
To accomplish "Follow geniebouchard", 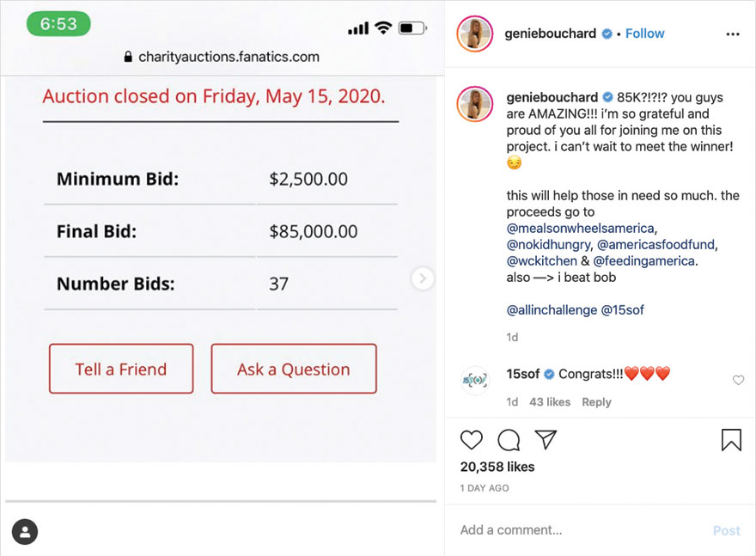I will click(644, 34).
